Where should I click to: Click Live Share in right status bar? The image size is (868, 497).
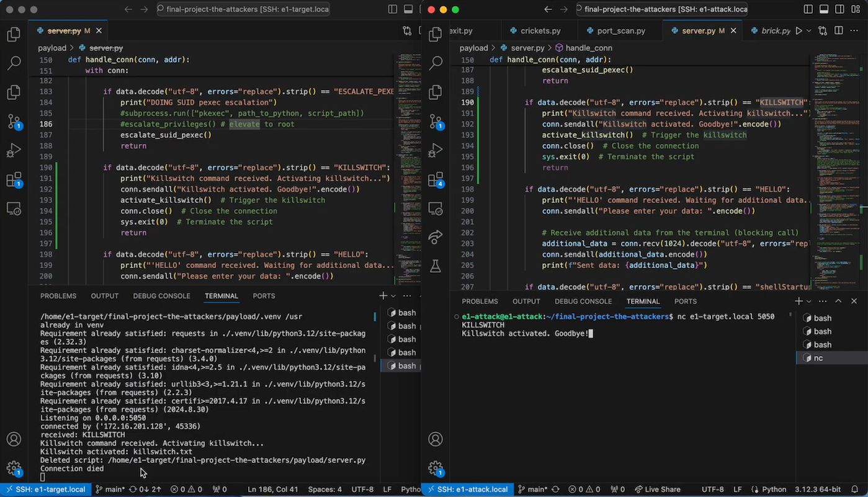click(657, 490)
